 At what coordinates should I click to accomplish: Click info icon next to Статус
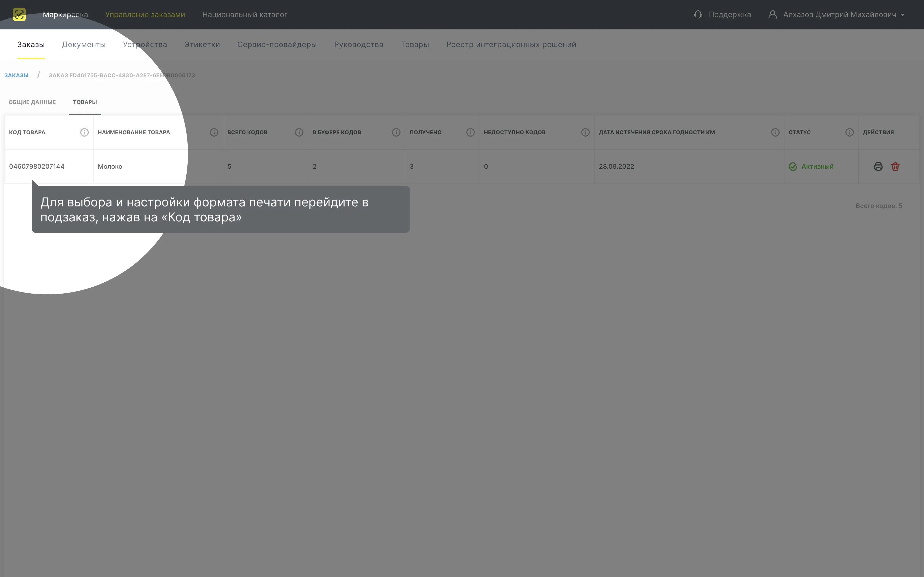pyautogui.click(x=850, y=132)
